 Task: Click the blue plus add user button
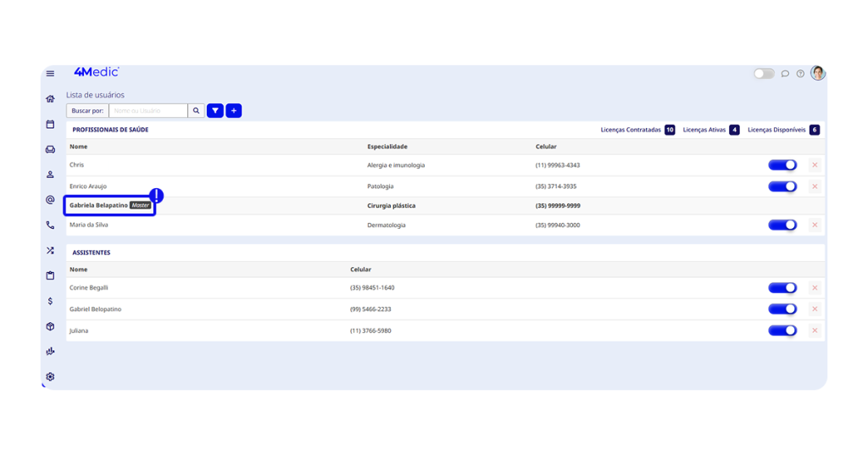pyautogui.click(x=234, y=111)
